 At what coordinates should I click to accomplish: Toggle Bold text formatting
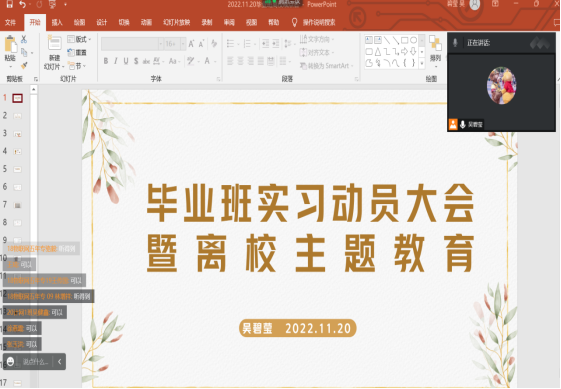click(x=106, y=61)
